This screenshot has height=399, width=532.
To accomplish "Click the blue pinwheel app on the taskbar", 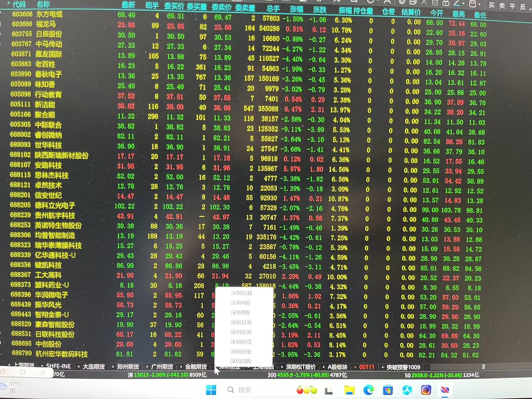I will [407, 390].
